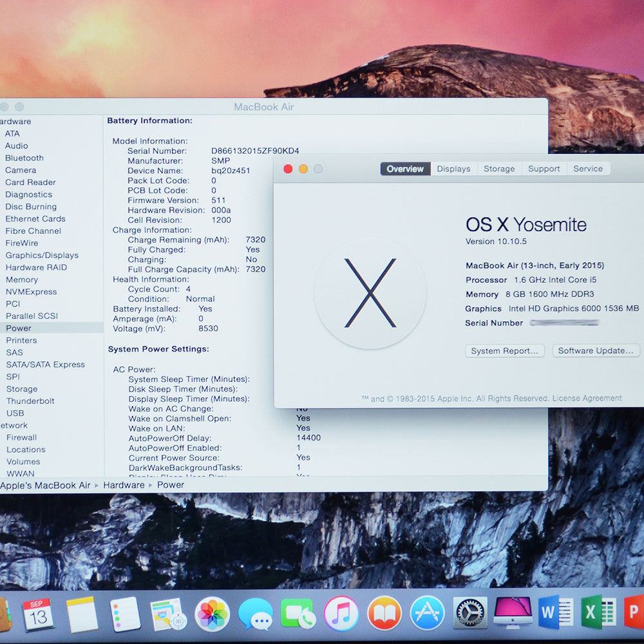The width and height of the screenshot is (644, 644).
Task: Click device name value bq20z451
Action: coord(231,171)
